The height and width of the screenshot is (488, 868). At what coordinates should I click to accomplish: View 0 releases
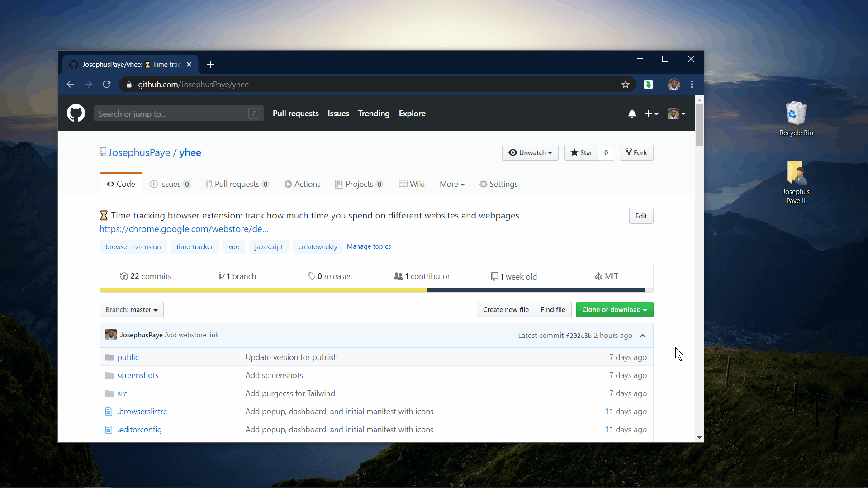tap(330, 276)
